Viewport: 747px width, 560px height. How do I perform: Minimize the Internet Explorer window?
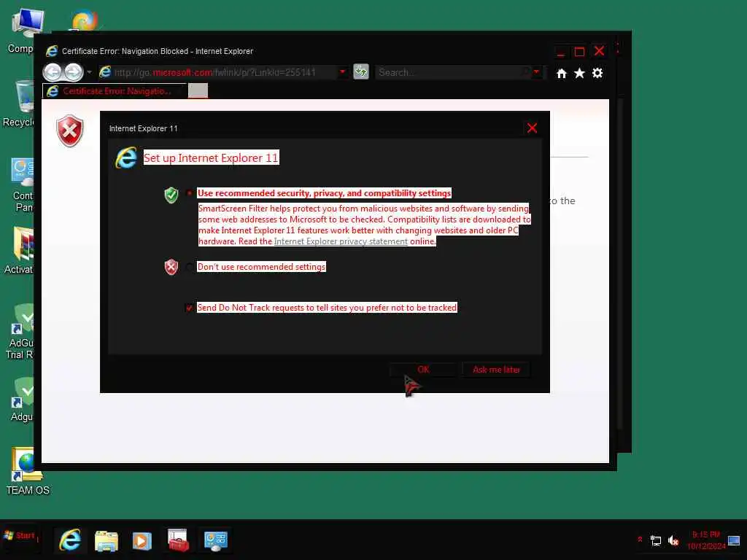[x=561, y=52]
